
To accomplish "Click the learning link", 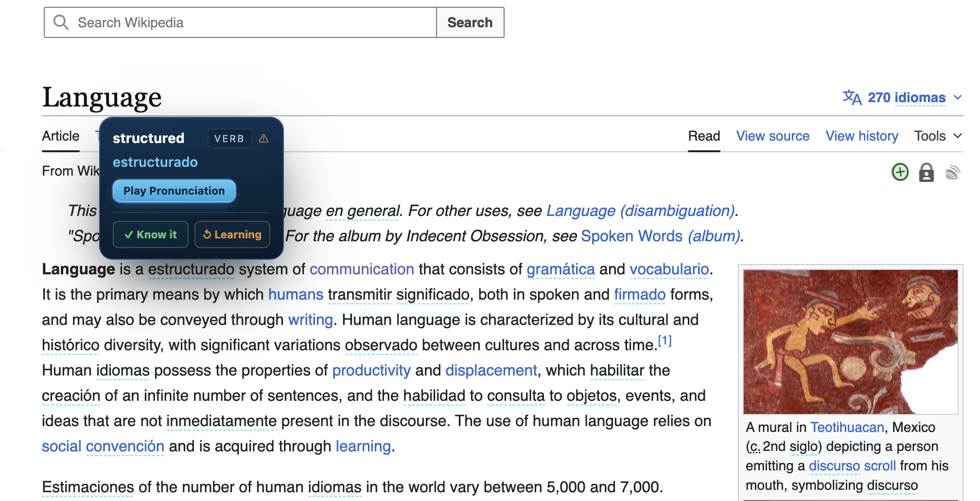I will pyautogui.click(x=363, y=446).
